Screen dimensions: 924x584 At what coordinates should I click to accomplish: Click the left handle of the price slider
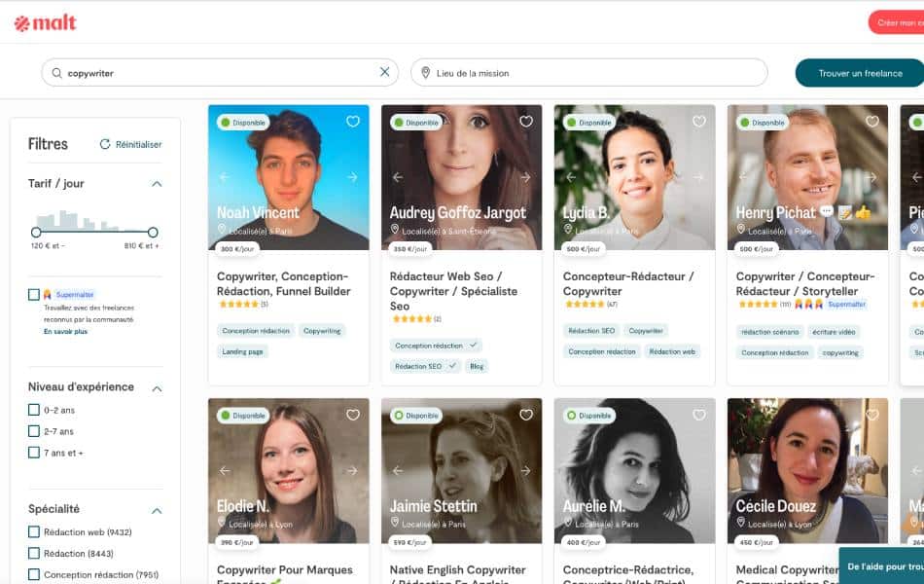click(37, 233)
